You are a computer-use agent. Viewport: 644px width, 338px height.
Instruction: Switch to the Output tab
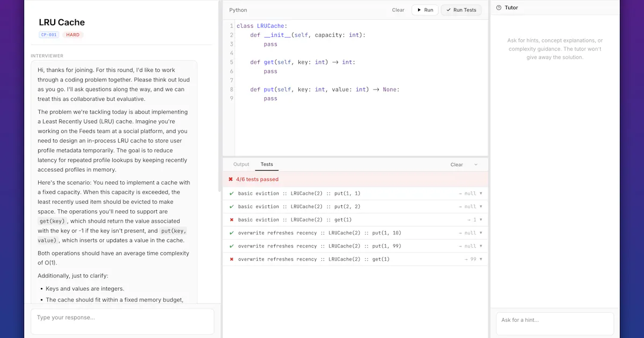click(241, 164)
